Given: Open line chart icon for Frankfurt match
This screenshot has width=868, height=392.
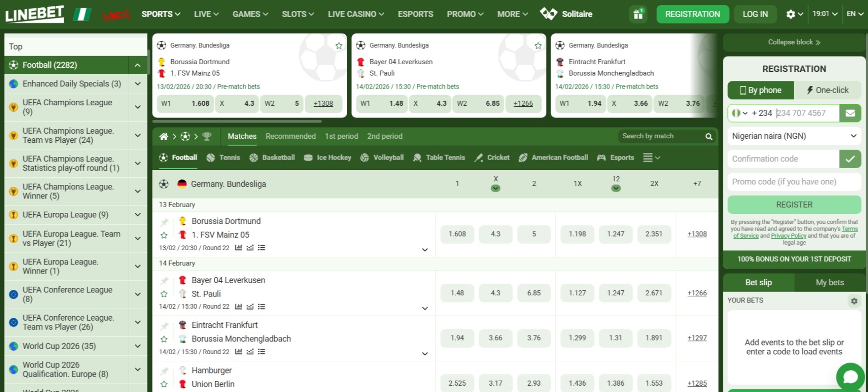Looking at the screenshot, I should click(250, 352).
